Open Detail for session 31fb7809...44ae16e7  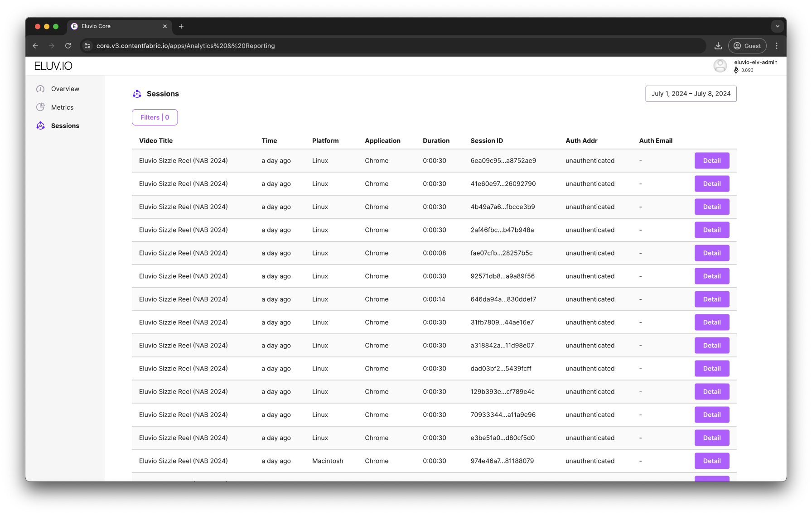712,322
